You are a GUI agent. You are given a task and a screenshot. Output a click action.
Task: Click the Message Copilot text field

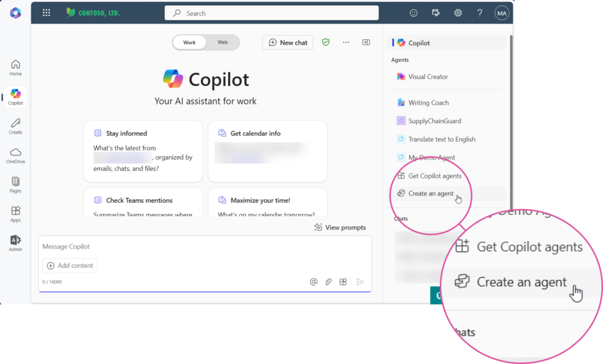click(x=205, y=246)
